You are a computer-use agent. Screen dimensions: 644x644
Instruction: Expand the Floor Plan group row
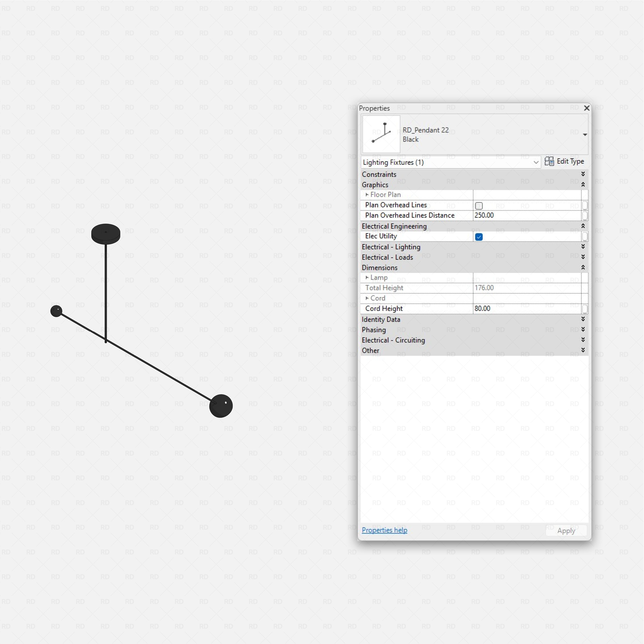[x=367, y=195]
